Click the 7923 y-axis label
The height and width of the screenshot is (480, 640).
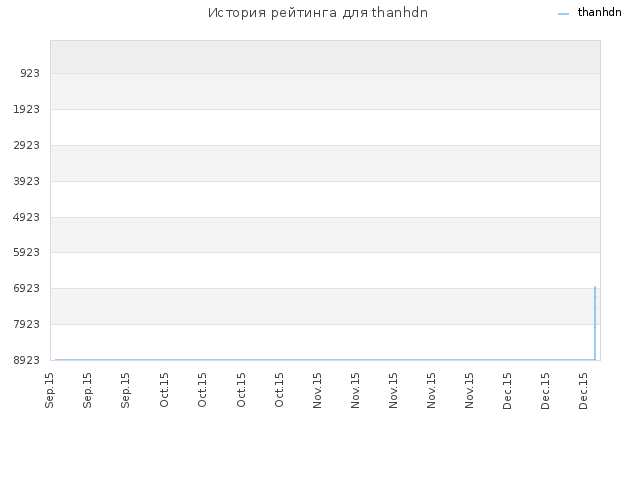(27, 324)
